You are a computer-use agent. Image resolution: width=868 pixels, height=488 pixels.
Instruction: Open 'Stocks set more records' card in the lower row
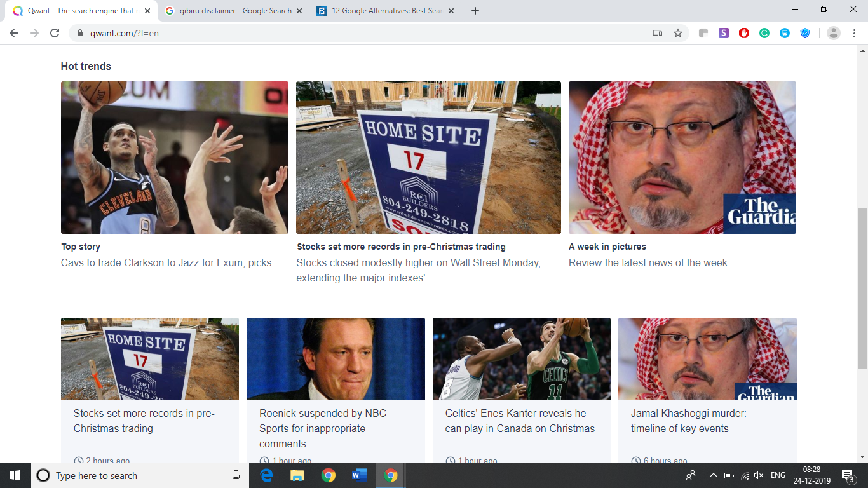(x=144, y=421)
